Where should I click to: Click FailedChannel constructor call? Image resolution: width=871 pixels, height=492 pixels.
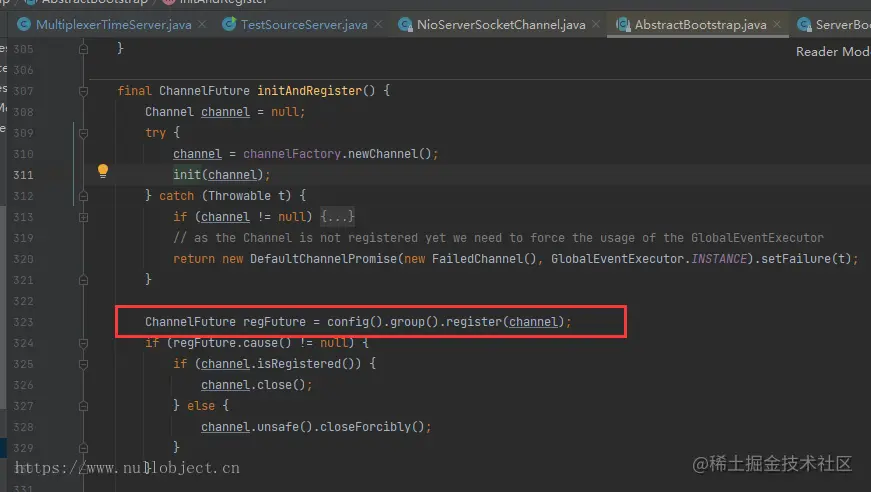(x=484, y=259)
